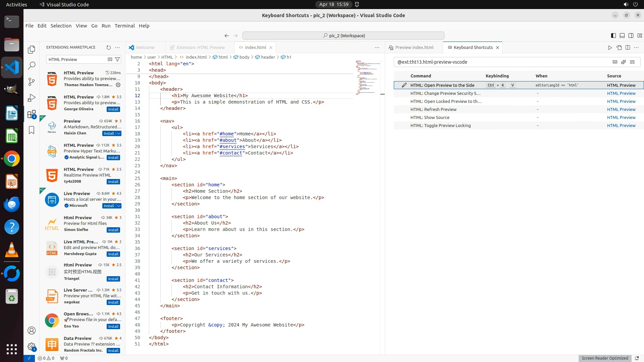Open the Run and Debug view
Screen dimensions: 644x362
32,98
